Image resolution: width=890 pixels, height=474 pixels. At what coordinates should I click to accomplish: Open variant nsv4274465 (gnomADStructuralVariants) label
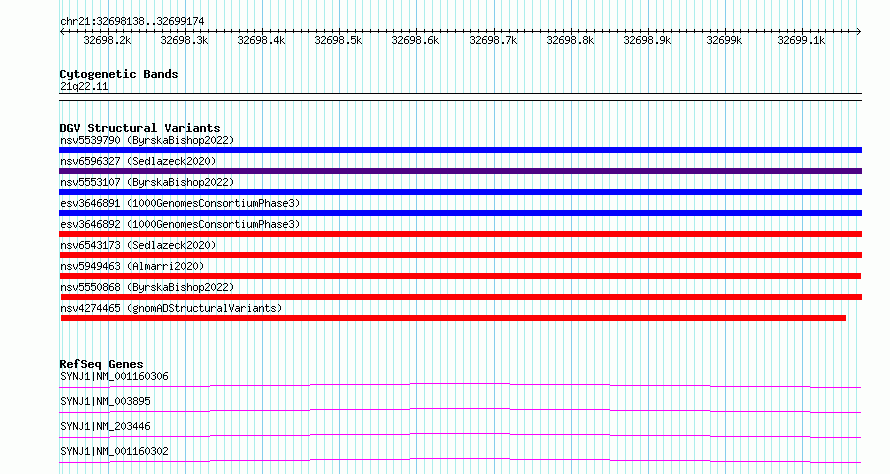(x=171, y=308)
